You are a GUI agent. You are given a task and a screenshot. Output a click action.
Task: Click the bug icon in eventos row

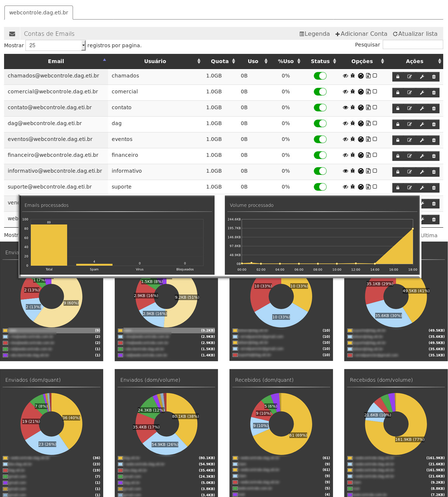coord(353,139)
